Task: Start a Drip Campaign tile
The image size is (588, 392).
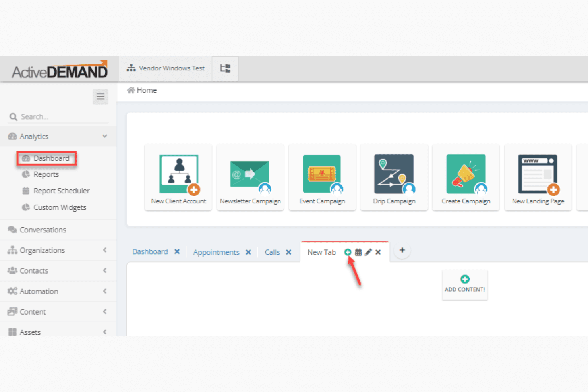Action: point(394,178)
